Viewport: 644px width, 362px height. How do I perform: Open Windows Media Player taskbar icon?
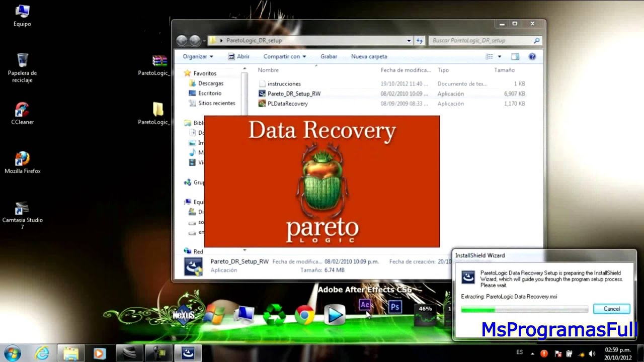point(99,353)
